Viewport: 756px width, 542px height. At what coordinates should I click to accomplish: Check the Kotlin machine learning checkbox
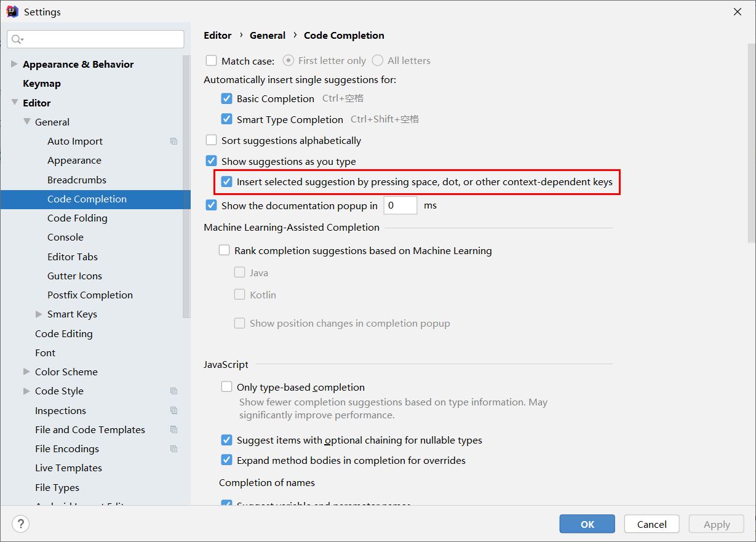pyautogui.click(x=240, y=295)
